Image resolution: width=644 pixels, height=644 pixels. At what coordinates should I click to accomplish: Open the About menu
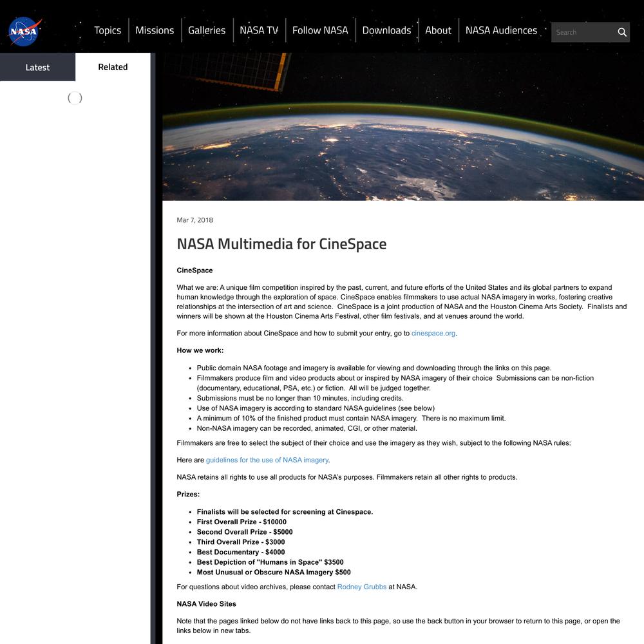438,30
